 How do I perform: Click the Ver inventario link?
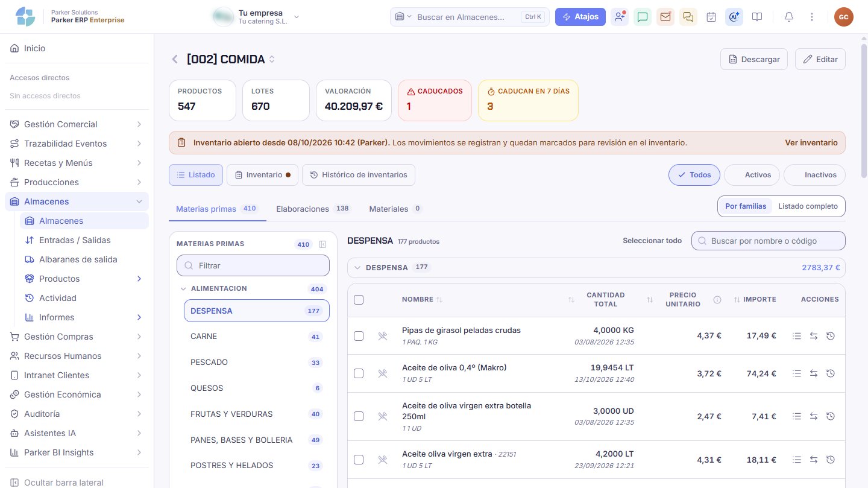811,143
